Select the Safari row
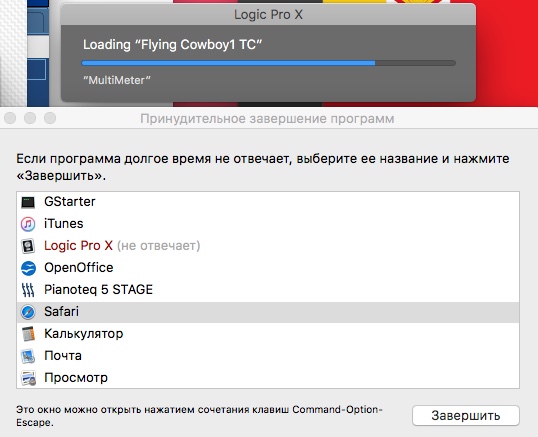The image size is (538, 437). [268, 312]
